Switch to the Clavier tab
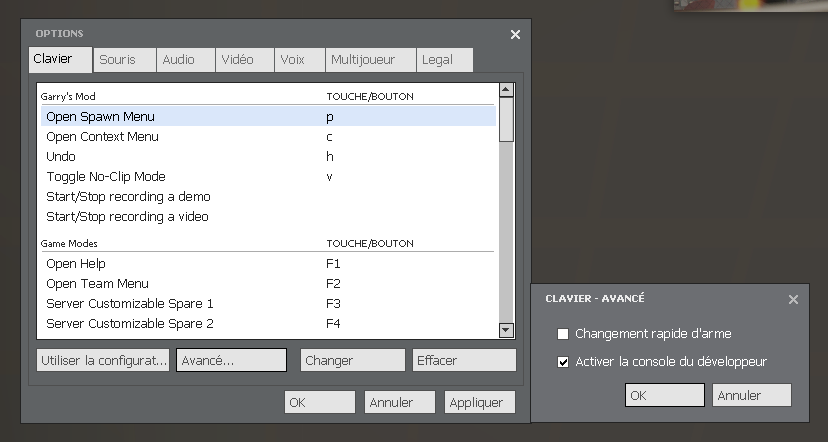The height and width of the screenshot is (442, 828). [60, 59]
